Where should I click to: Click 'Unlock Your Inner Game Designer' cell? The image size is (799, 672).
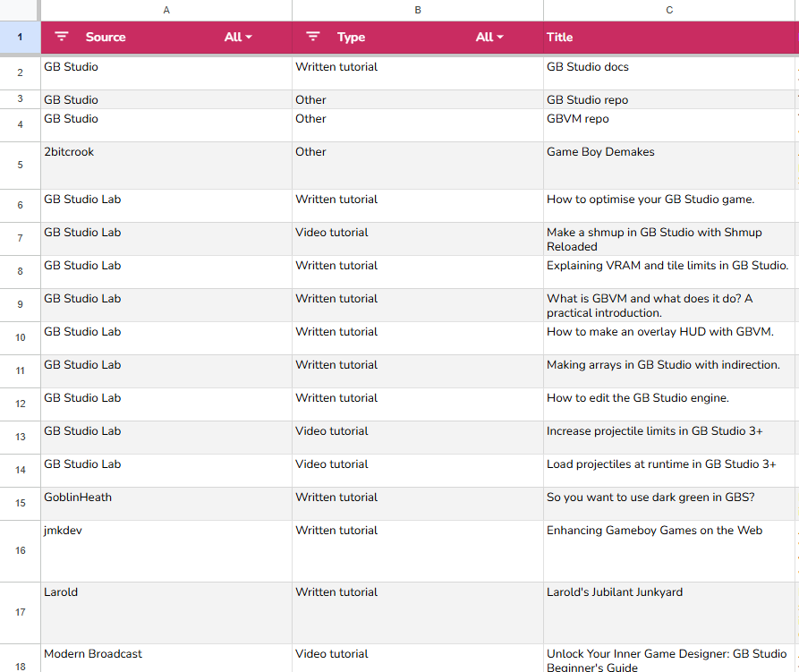click(x=669, y=659)
